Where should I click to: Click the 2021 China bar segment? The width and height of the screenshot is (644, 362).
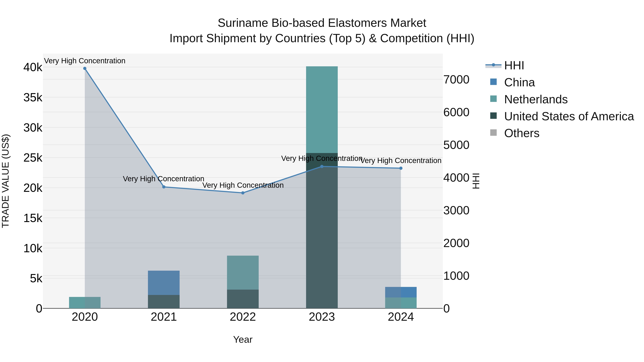(164, 283)
